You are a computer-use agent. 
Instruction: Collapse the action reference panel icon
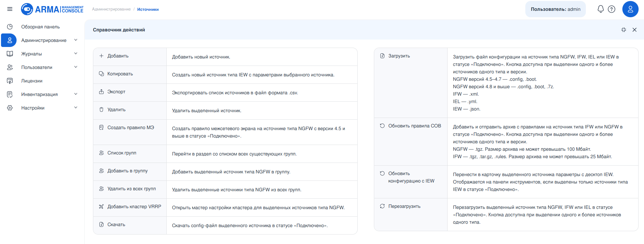pyautogui.click(x=624, y=30)
